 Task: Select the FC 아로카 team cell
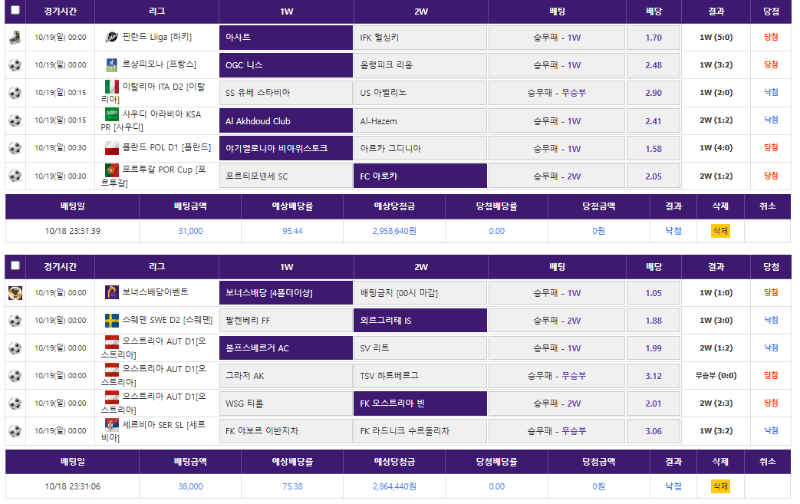[420, 176]
